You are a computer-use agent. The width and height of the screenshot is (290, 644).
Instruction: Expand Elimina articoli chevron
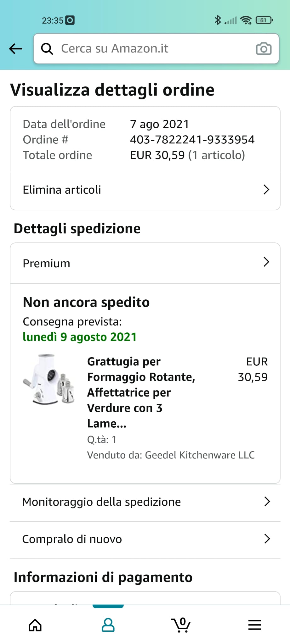266,190
